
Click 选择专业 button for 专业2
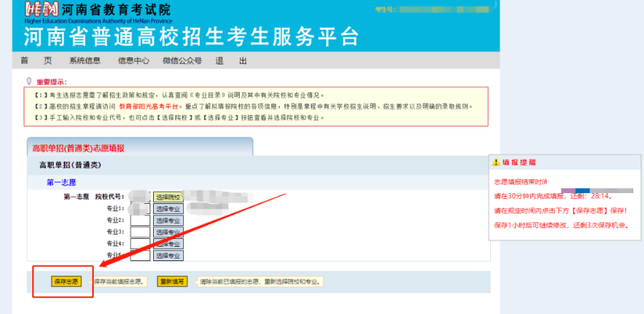point(168,220)
